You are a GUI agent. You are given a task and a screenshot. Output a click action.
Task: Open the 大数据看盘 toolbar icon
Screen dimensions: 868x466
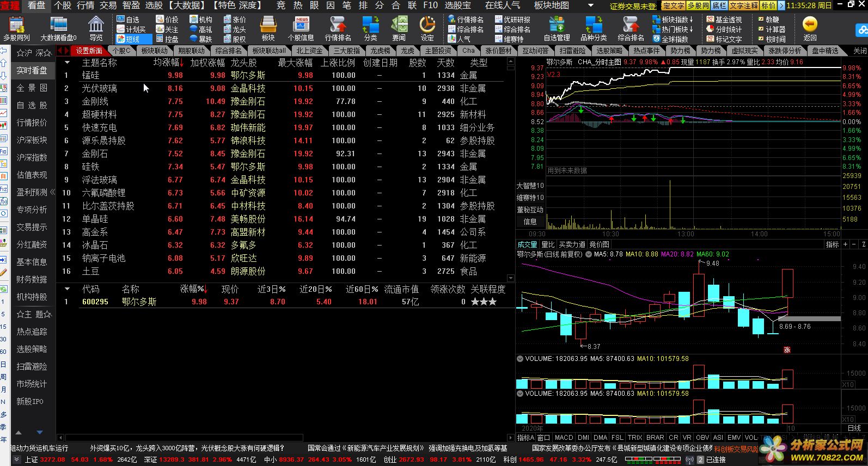[x=58, y=28]
